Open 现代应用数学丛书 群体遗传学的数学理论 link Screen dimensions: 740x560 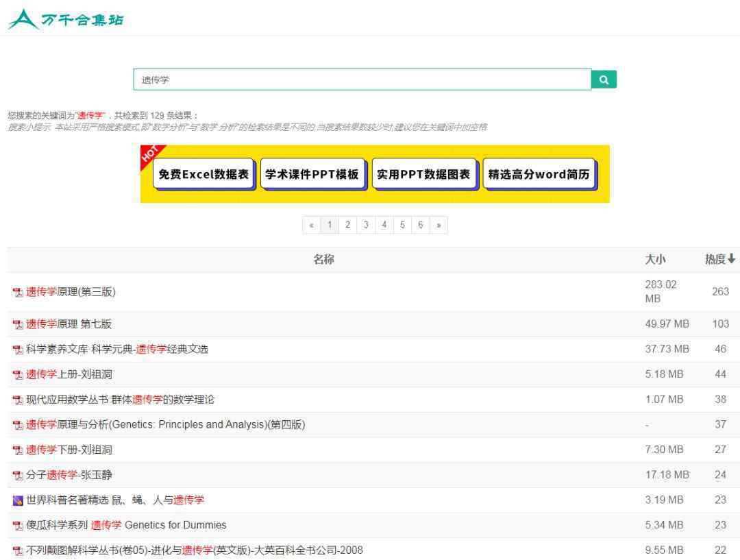(119, 400)
